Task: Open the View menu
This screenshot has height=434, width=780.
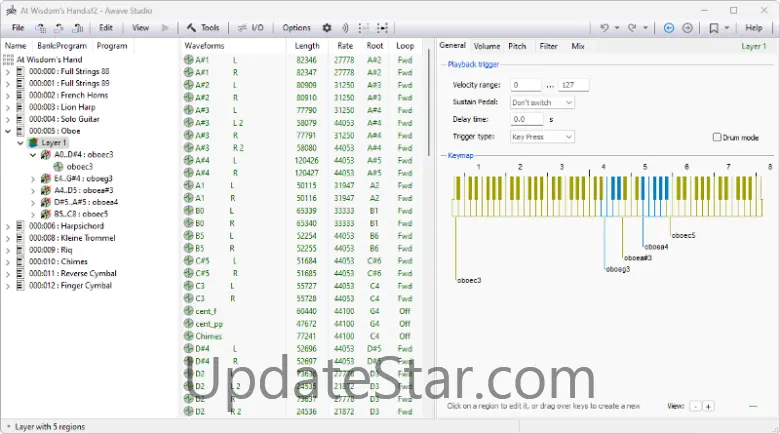Action: [140, 28]
